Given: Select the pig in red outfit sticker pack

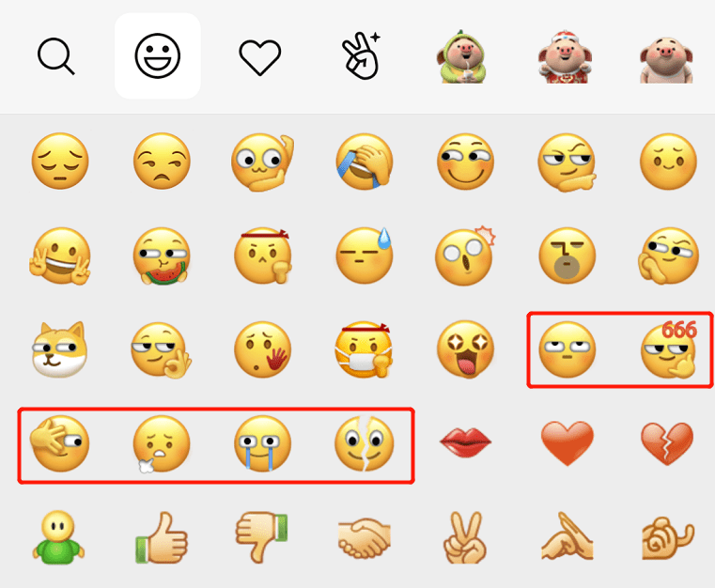Looking at the screenshot, I should [x=565, y=56].
